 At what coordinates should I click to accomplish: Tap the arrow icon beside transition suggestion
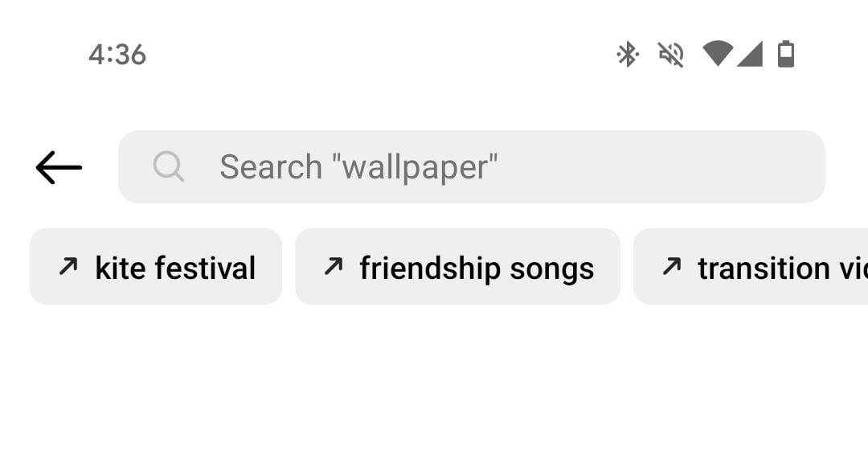click(x=672, y=266)
